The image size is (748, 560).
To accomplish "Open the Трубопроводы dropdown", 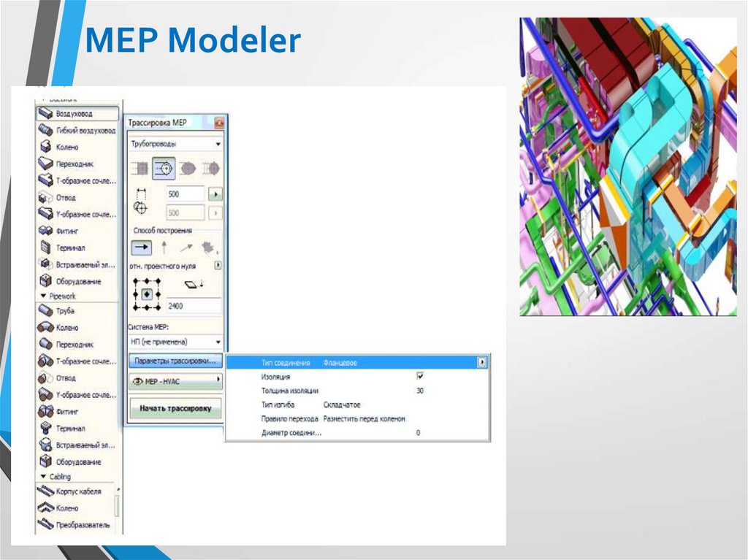I will [x=175, y=145].
